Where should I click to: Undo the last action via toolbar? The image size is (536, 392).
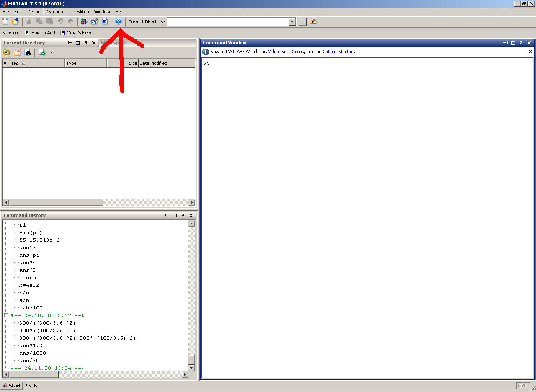60,21
